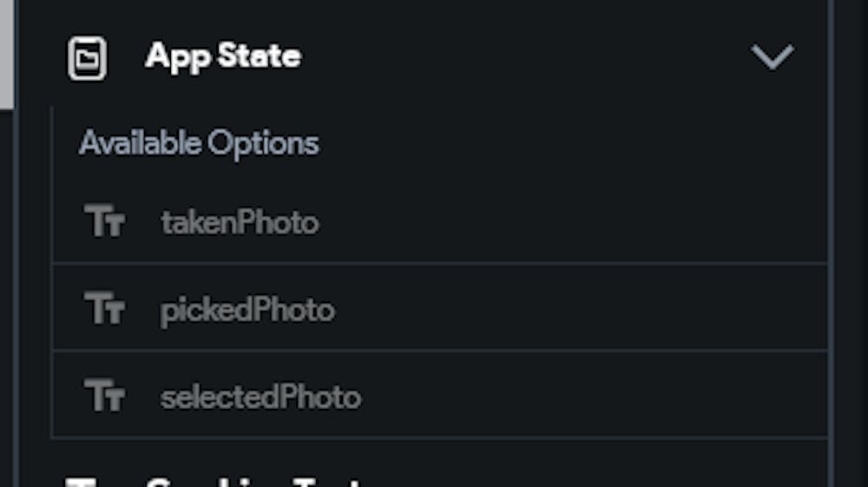Screen dimensions: 868x487
Task: Click the scrollbar thumb on the left edge
Action: (6, 52)
